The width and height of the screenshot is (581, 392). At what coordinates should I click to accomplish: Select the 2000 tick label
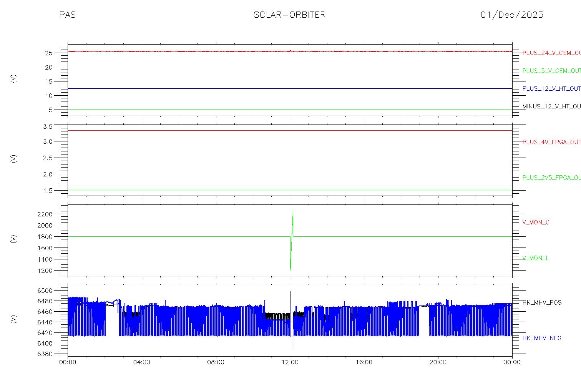[x=45, y=225]
